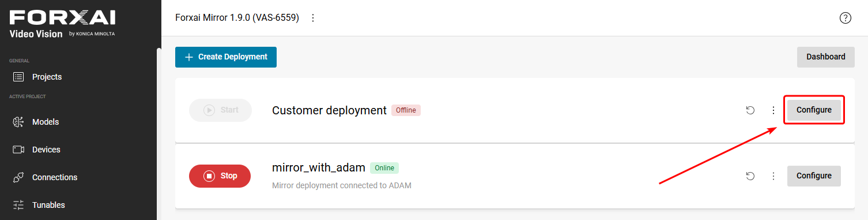Image resolution: width=868 pixels, height=220 pixels.
Task: Open the three-dot menu for Customer deployment
Action: coord(773,110)
